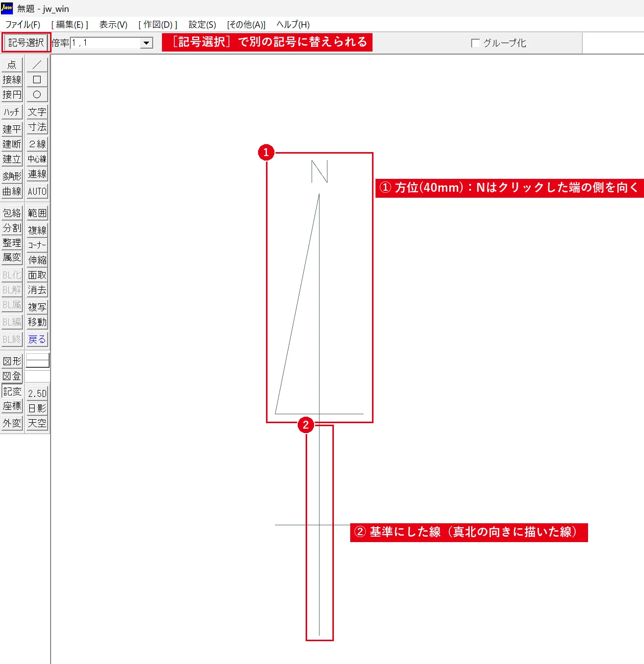Choose the ｺｰﾅｰ corner tool
The height and width of the screenshot is (664, 644).
tap(37, 245)
